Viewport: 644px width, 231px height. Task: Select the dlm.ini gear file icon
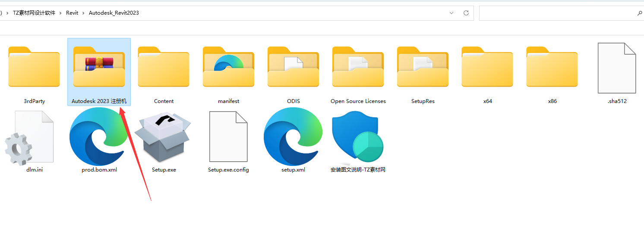[29, 138]
